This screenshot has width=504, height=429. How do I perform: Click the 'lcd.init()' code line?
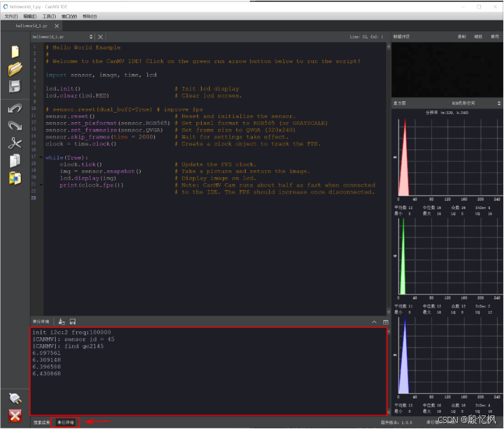[x=62, y=89]
